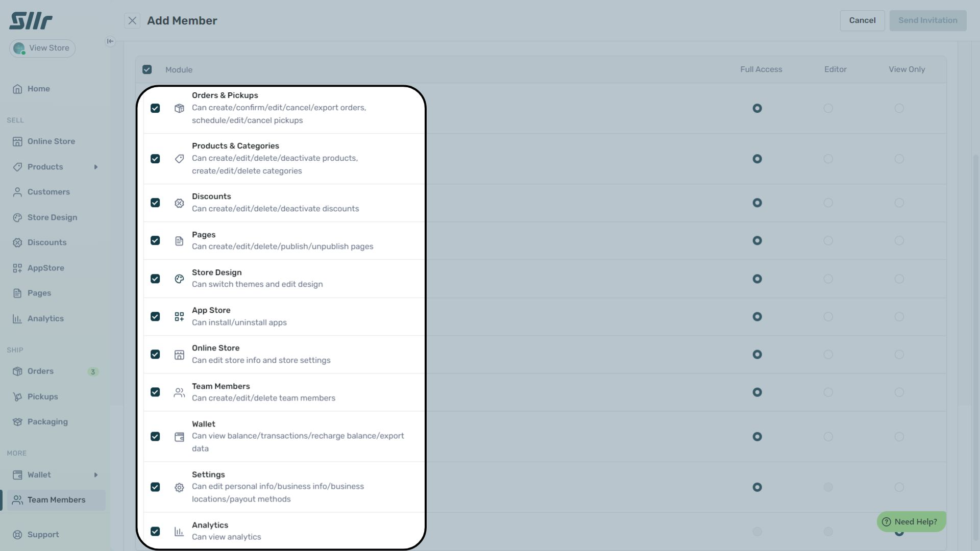This screenshot has width=980, height=551.
Task: Uncheck the Orders & Pickups module checkbox
Action: pos(155,108)
